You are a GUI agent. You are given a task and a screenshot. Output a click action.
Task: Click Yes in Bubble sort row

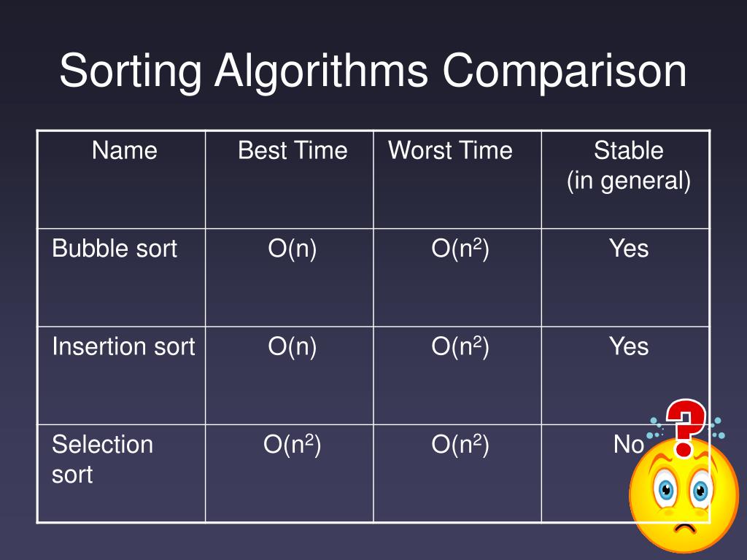tap(629, 249)
